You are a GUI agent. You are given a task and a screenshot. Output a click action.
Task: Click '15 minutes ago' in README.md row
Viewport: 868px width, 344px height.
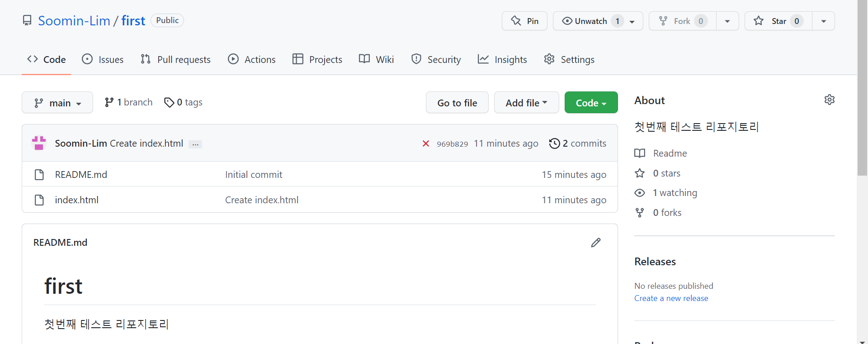[574, 175]
